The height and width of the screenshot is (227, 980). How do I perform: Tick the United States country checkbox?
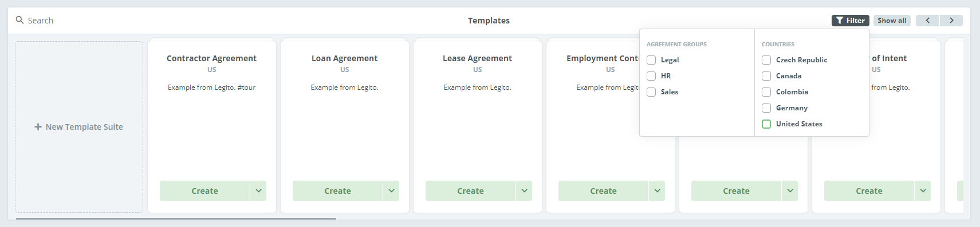point(766,124)
